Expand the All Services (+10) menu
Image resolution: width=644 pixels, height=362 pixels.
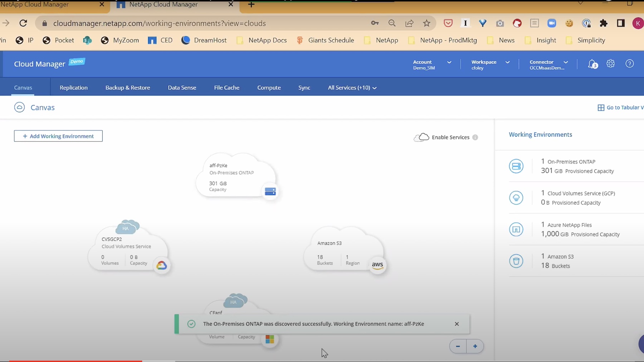[352, 88]
